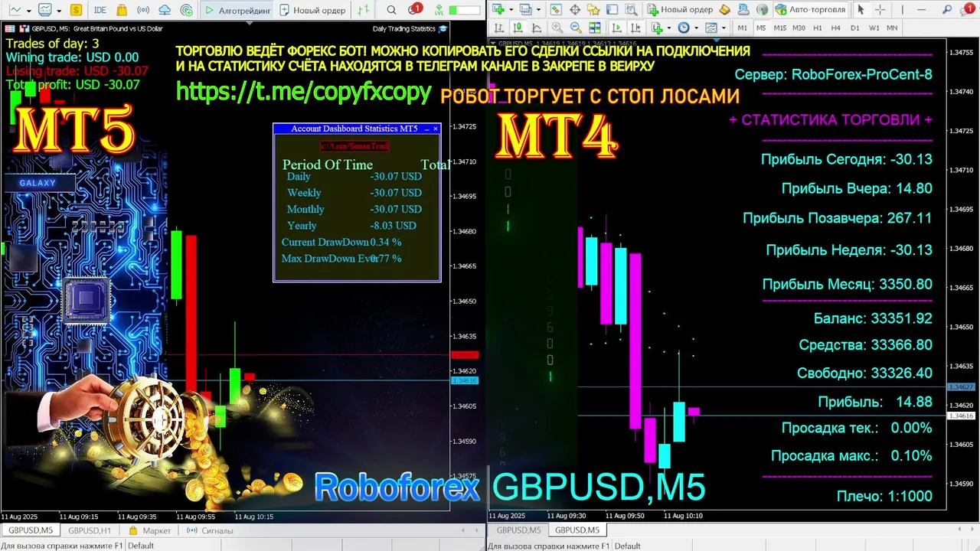Switch MT4 chart to bar chart
This screenshot has width=980, height=551.
click(498, 28)
